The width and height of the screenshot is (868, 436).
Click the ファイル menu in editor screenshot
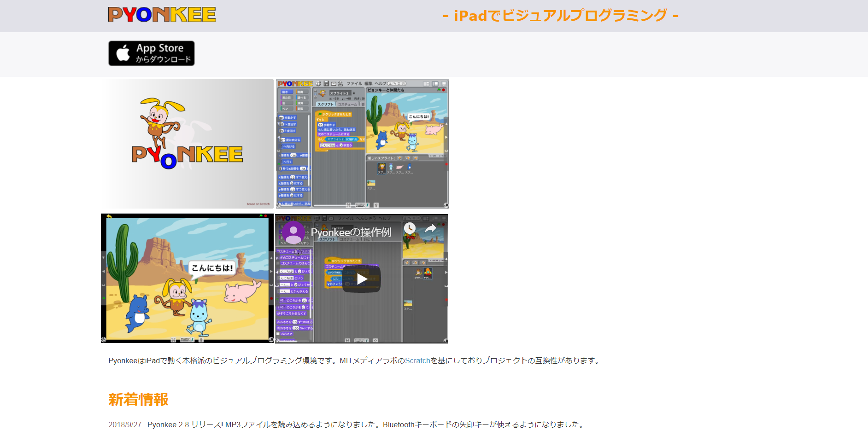click(354, 84)
